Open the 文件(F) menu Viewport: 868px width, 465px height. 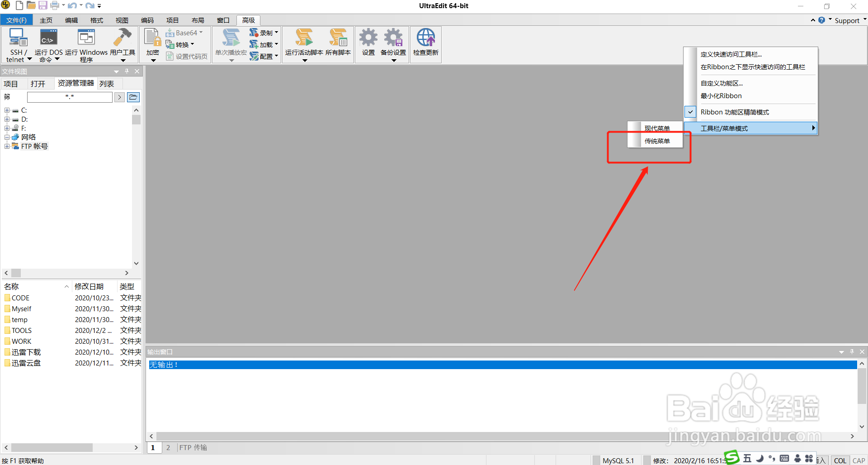click(x=16, y=20)
